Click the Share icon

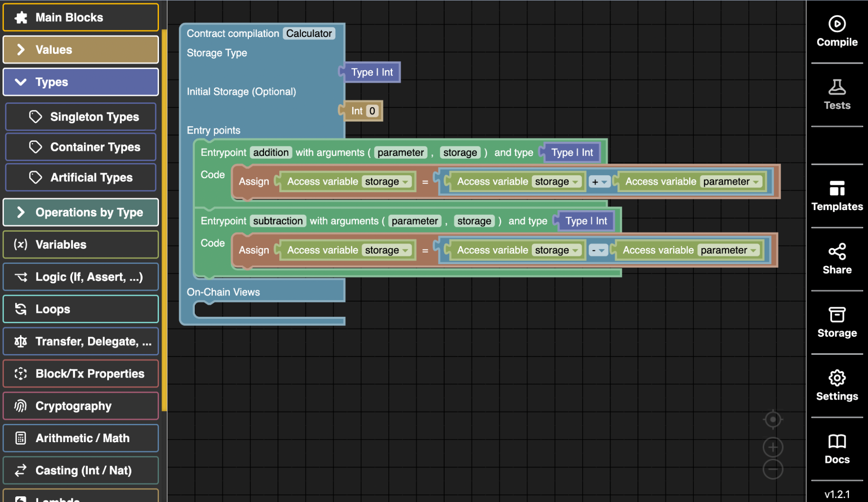tap(837, 252)
